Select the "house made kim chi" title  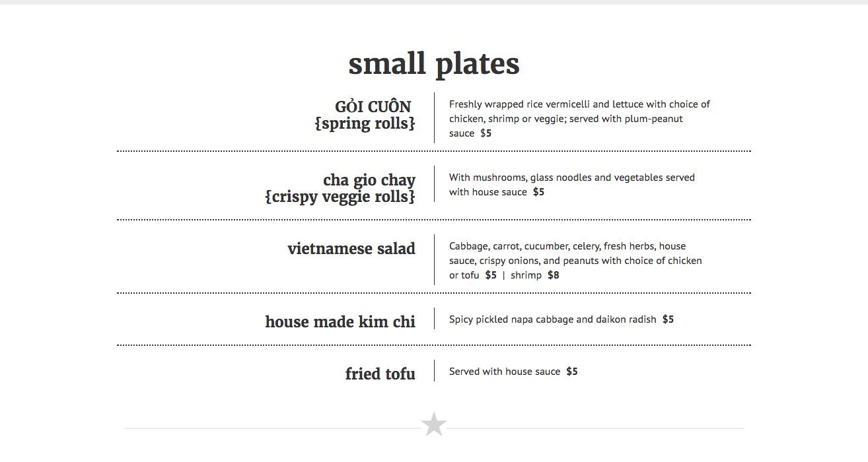pyautogui.click(x=340, y=321)
